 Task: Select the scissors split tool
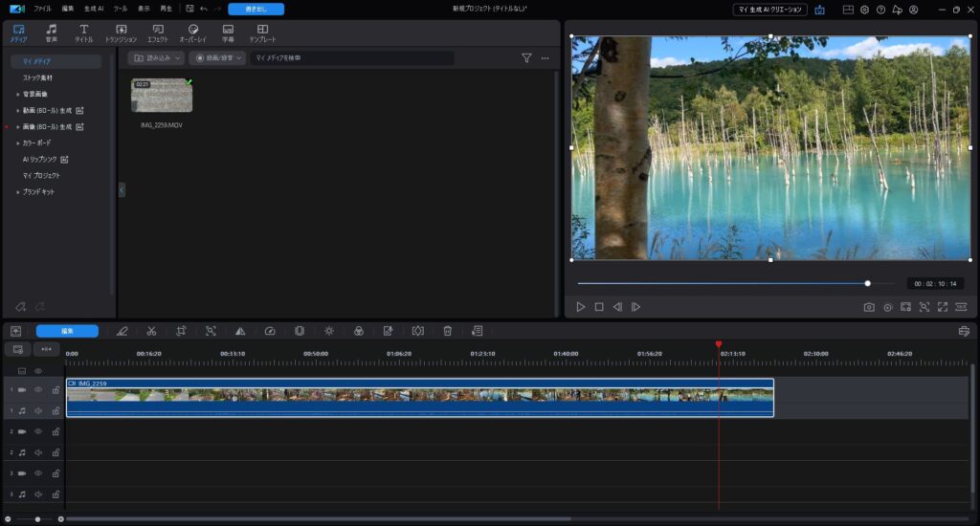click(x=151, y=331)
